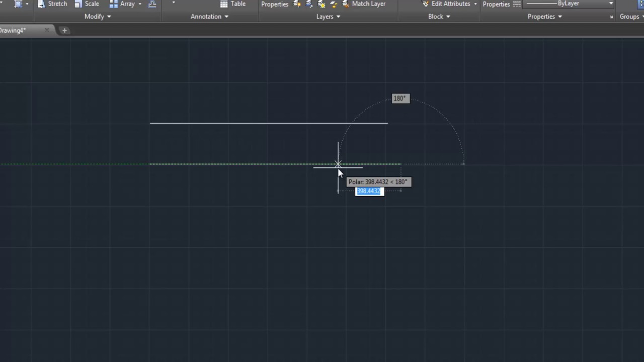Click the Offset icon next to Array

tap(152, 4)
